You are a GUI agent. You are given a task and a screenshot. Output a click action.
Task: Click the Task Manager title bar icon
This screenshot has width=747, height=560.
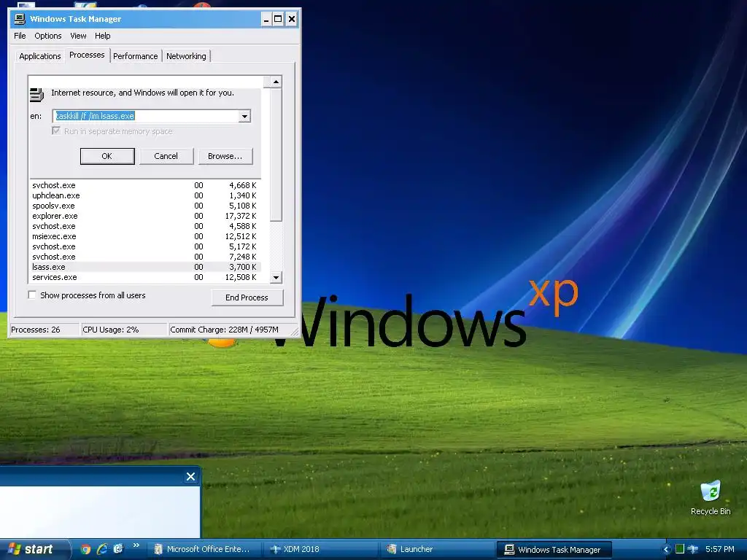[20, 19]
